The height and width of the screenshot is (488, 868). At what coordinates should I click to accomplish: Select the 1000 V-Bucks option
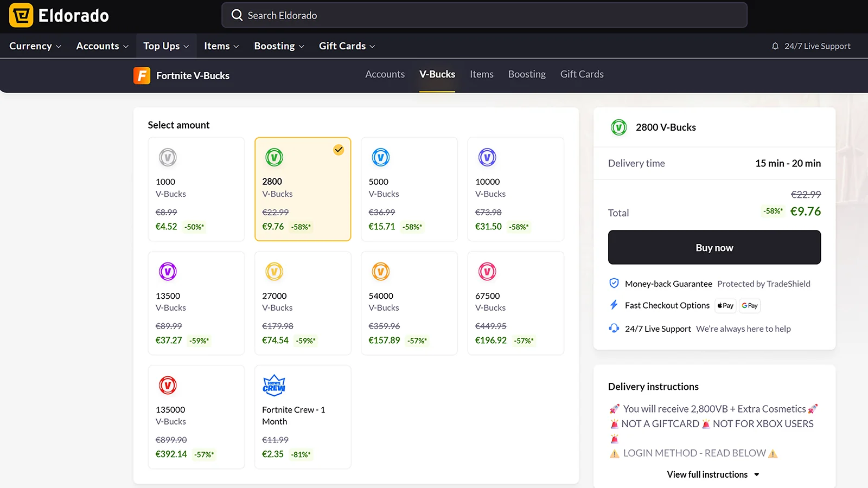[x=196, y=189]
